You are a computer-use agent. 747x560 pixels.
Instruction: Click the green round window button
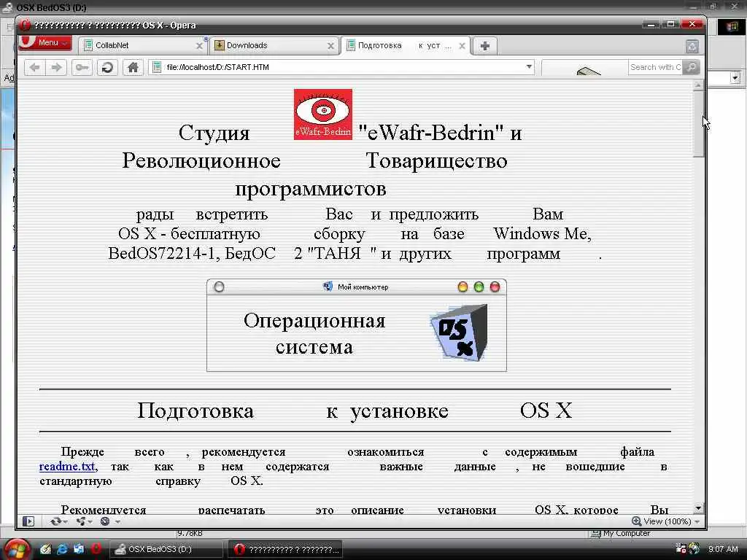click(x=479, y=287)
